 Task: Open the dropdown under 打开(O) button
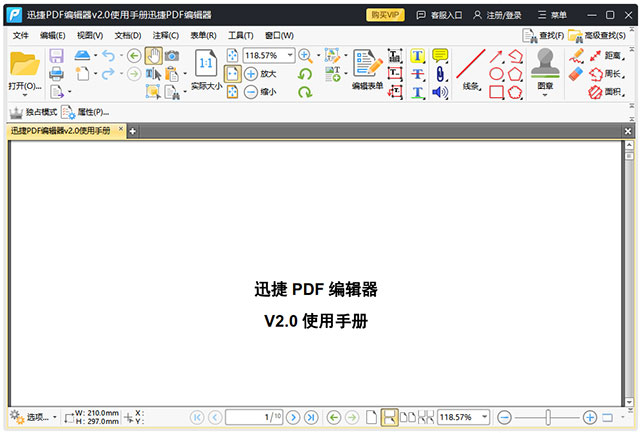pos(24,95)
